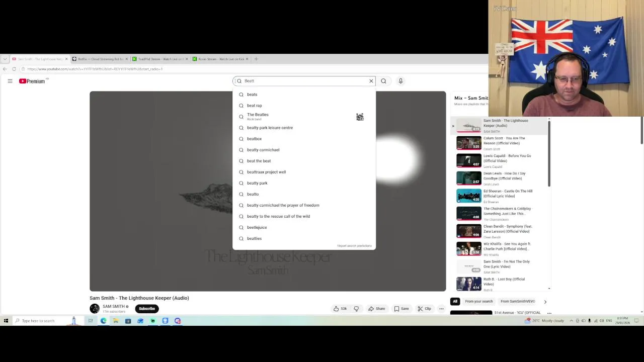Click the magnifier search button beside the search box
The image size is (644, 362).
click(x=383, y=81)
